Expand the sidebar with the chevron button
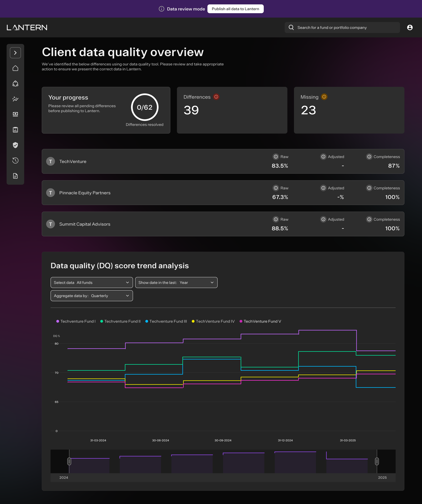Screen dimensions: 422x504 [x=15, y=53]
